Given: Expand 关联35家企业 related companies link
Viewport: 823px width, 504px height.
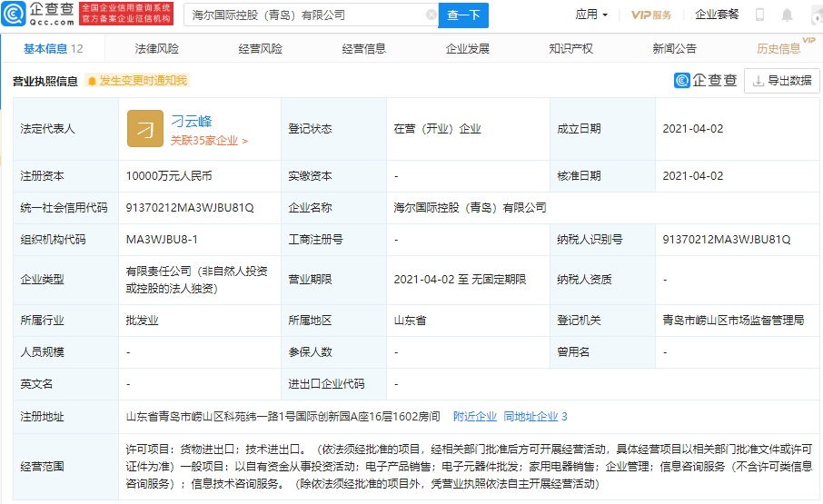Looking at the screenshot, I should coord(209,141).
